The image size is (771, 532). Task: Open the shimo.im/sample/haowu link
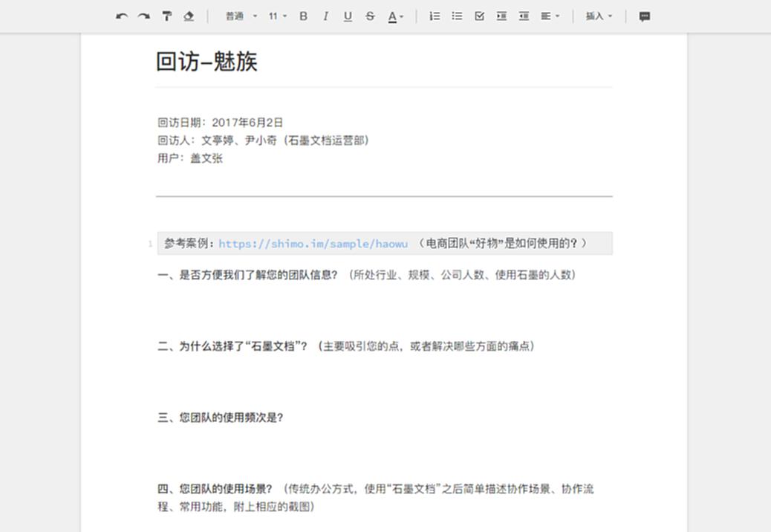pyautogui.click(x=313, y=244)
